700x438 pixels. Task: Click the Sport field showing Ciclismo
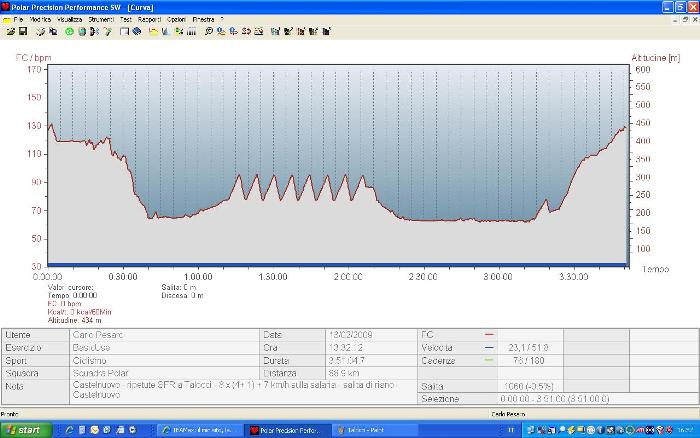(90, 360)
